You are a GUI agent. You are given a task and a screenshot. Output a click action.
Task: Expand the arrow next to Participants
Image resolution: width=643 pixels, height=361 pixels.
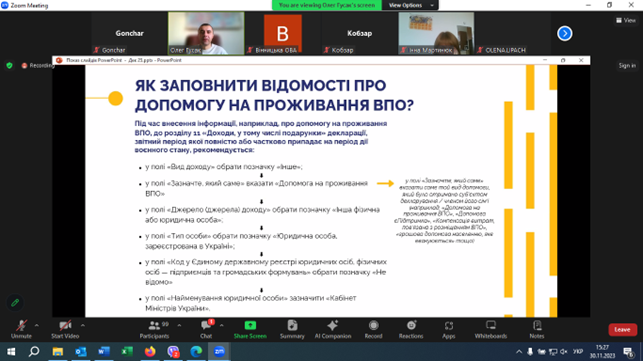pyautogui.click(x=179, y=325)
